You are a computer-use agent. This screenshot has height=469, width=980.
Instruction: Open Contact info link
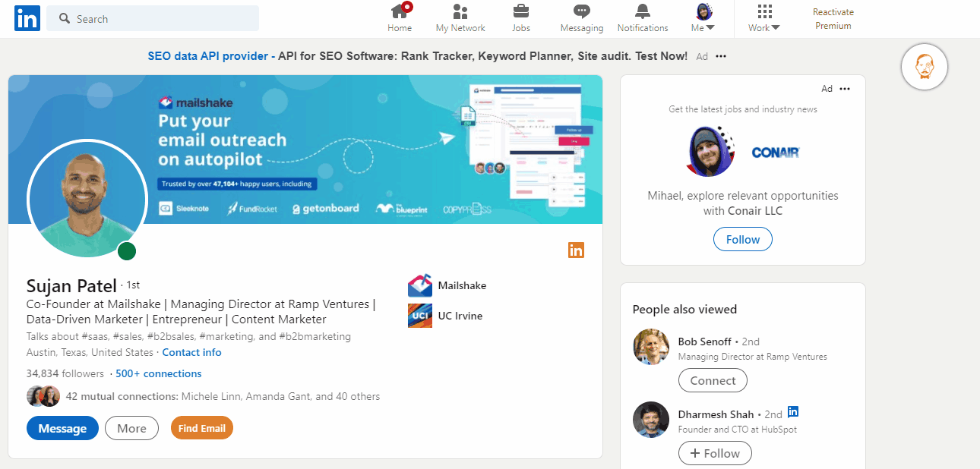(x=192, y=352)
